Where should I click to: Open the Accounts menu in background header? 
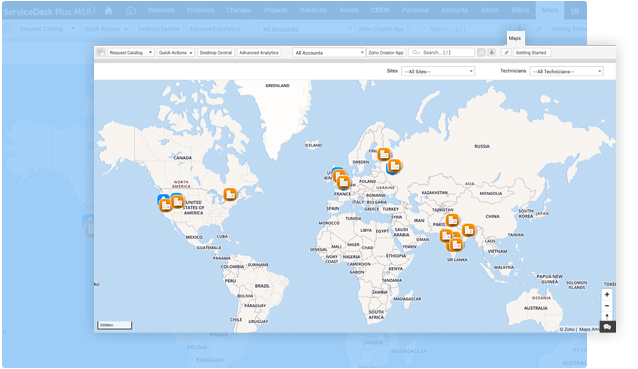454,10
